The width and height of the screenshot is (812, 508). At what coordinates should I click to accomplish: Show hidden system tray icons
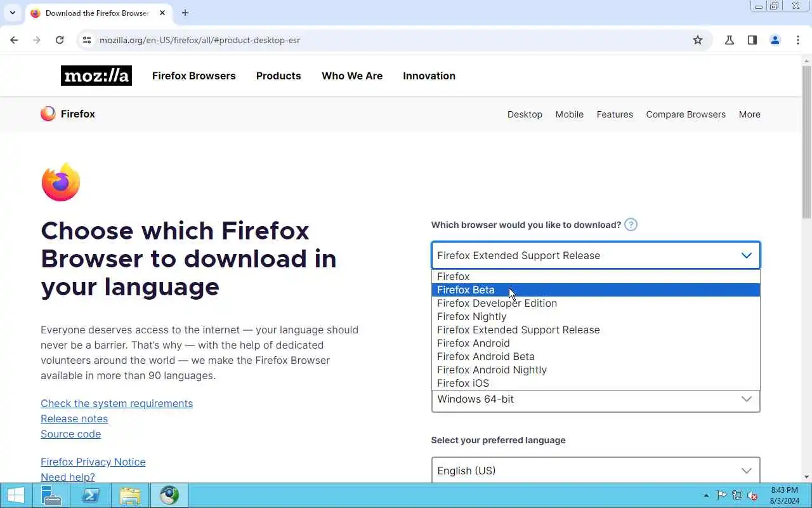pos(706,495)
